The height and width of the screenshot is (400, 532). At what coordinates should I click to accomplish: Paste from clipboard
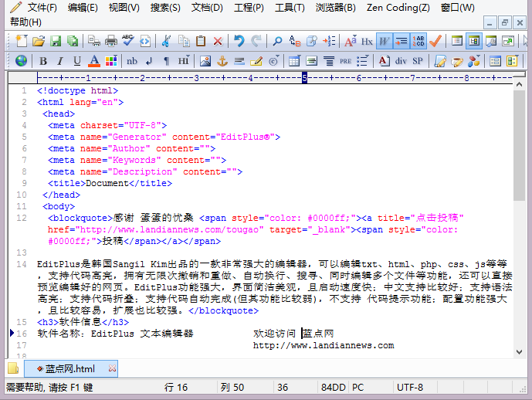click(x=201, y=42)
